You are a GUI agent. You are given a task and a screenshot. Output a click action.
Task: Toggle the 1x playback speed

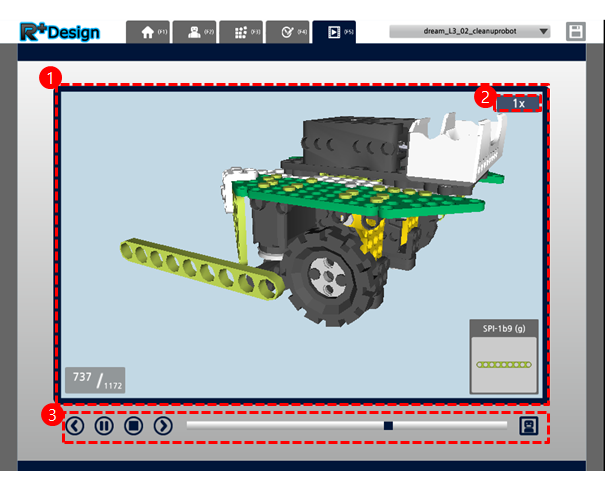(x=519, y=103)
